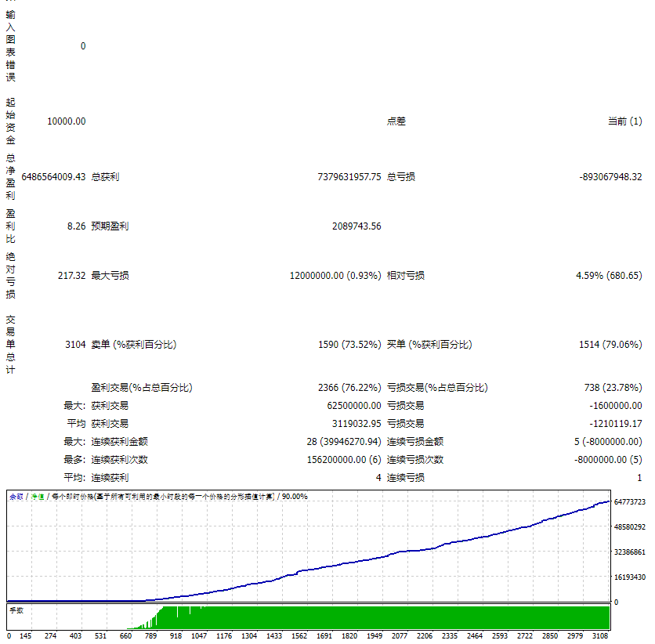Click the 当前 (1) spread value
The image size is (655, 644).
point(625,121)
